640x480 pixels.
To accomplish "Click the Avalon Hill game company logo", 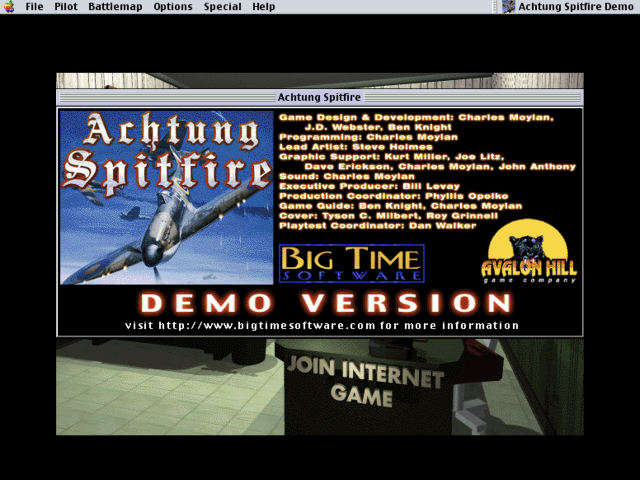I will point(529,251).
